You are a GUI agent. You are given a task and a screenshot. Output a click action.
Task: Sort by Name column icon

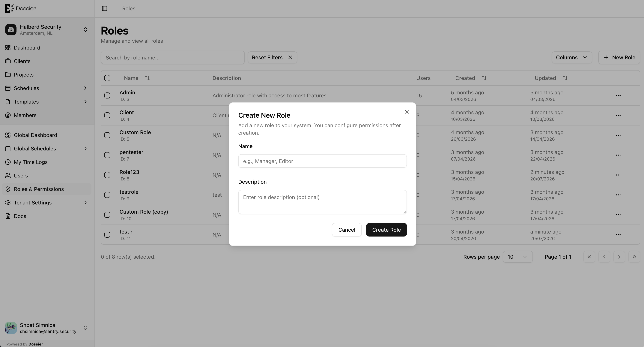click(147, 78)
